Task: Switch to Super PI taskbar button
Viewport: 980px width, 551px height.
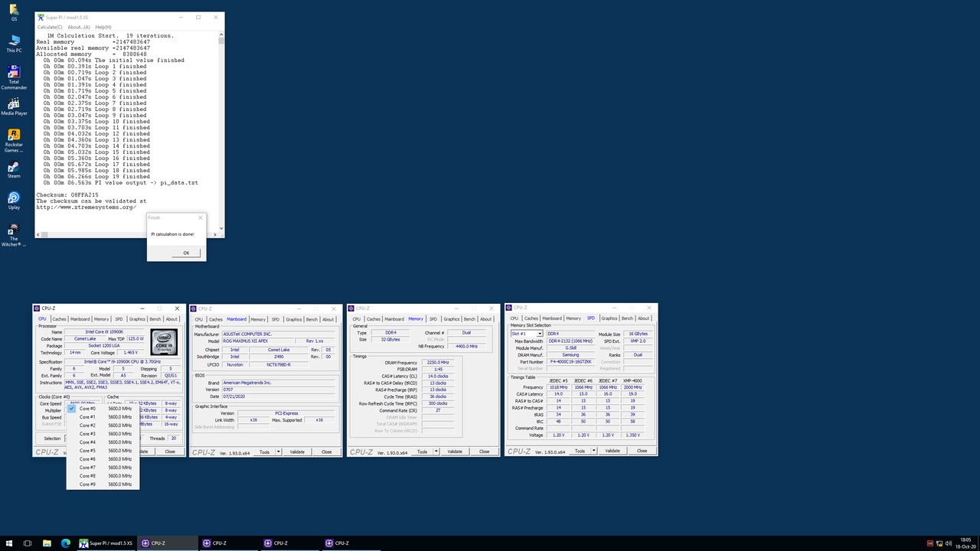Action: (x=106, y=543)
